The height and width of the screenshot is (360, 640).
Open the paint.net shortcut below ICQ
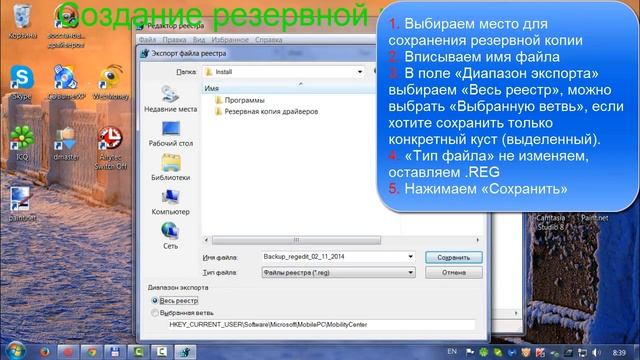click(x=22, y=204)
